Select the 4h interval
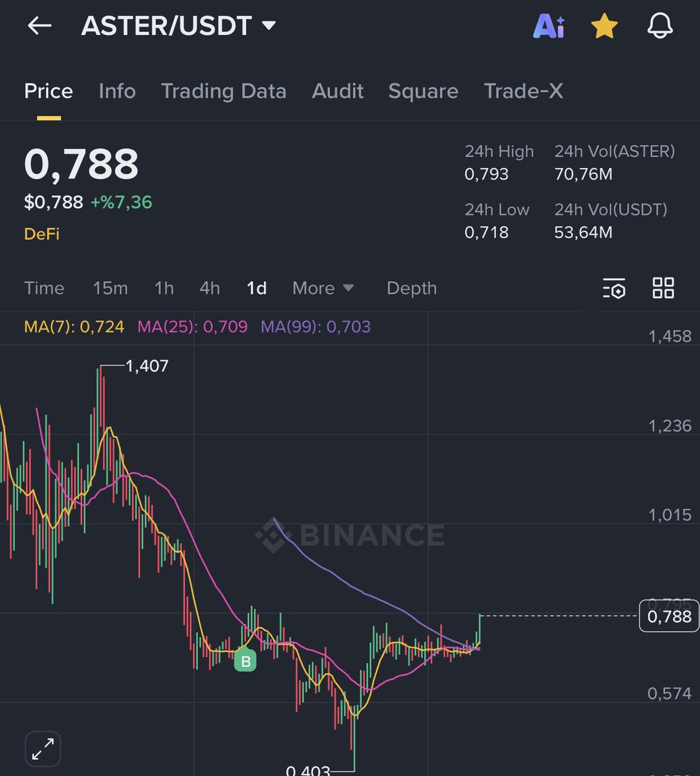Screen dimensions: 700x776 click(x=210, y=288)
